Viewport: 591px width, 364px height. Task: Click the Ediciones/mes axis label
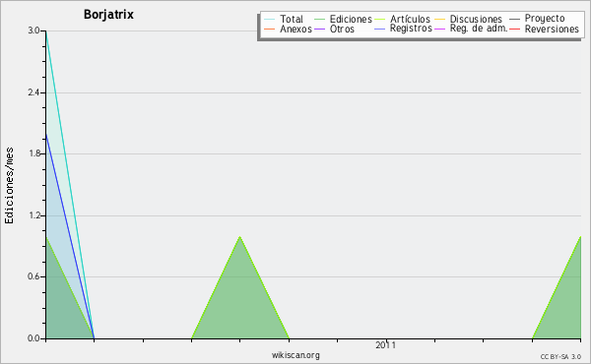(x=9, y=186)
